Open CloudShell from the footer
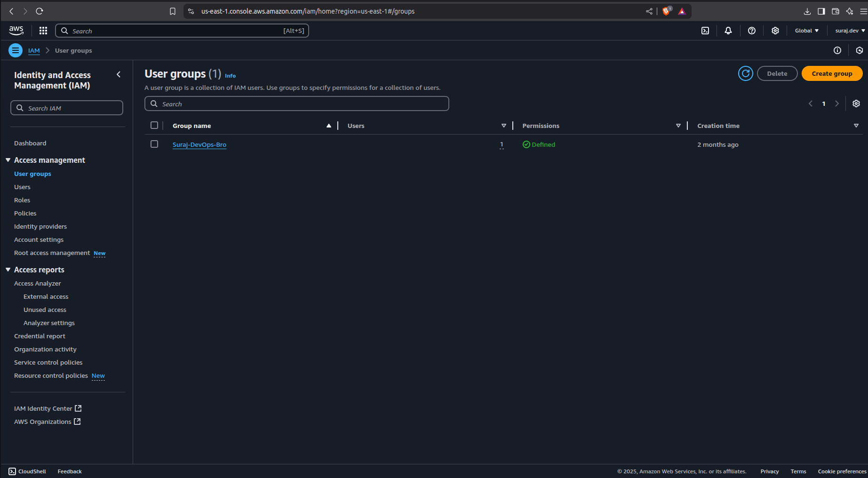Viewport: 868px width, 478px height. coord(27,471)
